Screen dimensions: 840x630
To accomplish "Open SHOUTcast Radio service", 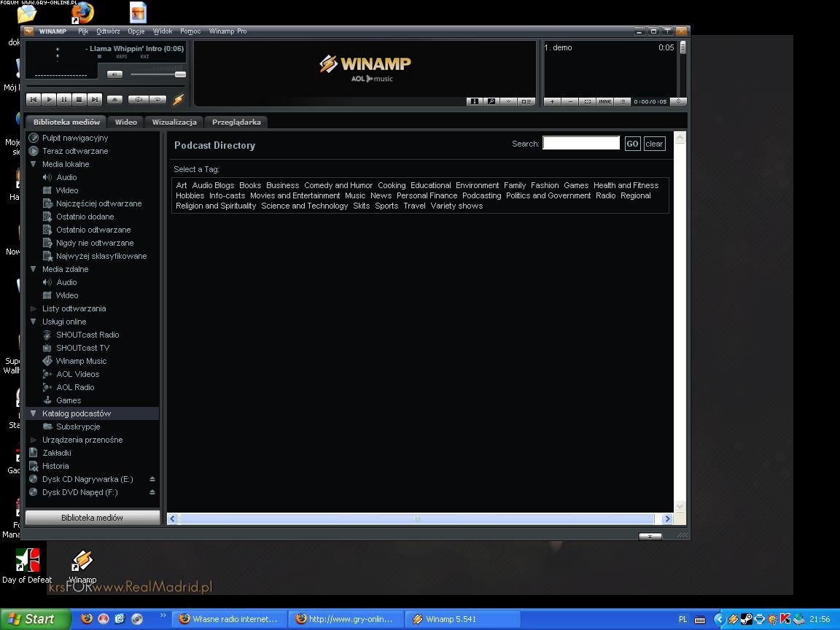I will pyautogui.click(x=87, y=335).
